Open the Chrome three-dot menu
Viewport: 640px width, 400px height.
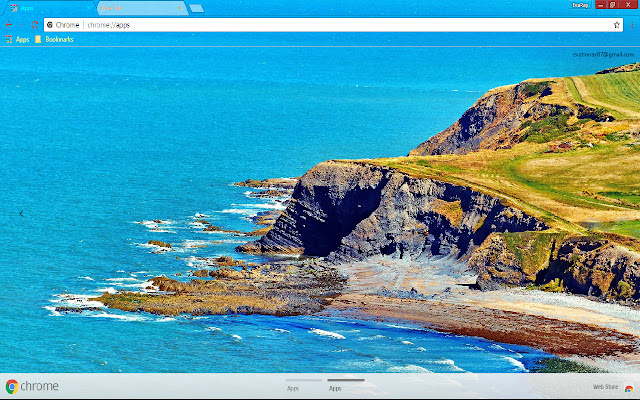pyautogui.click(x=632, y=25)
